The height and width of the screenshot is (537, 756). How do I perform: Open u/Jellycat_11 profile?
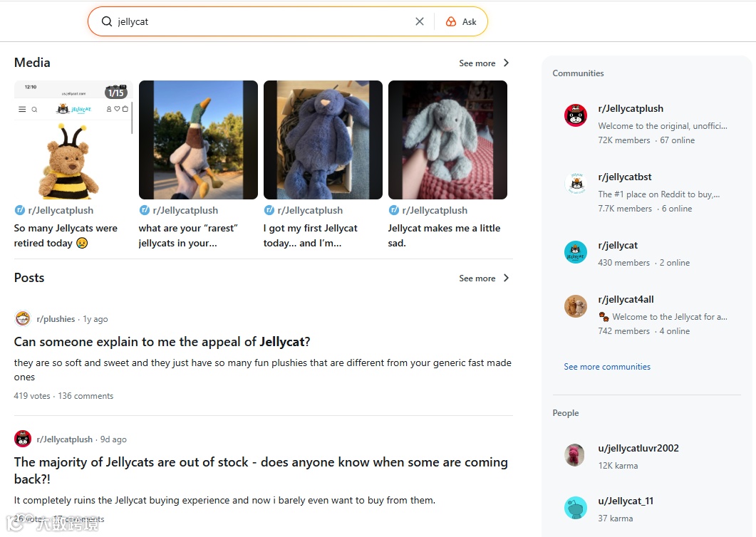click(x=626, y=501)
